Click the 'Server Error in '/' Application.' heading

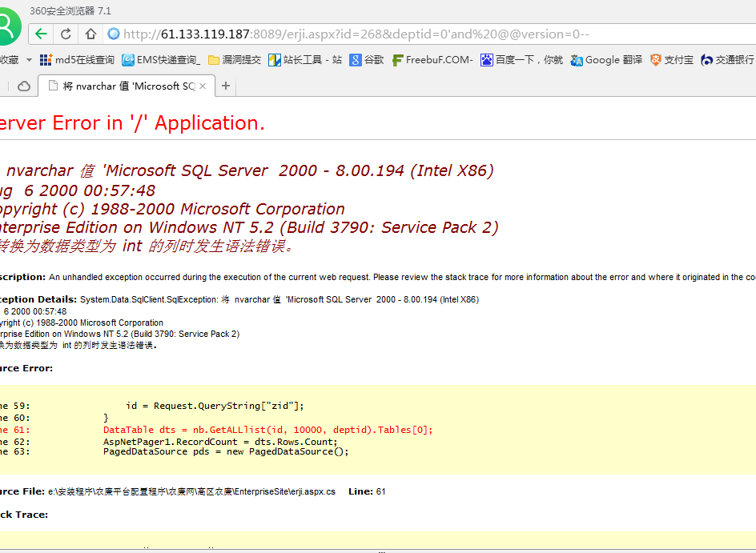132,122
